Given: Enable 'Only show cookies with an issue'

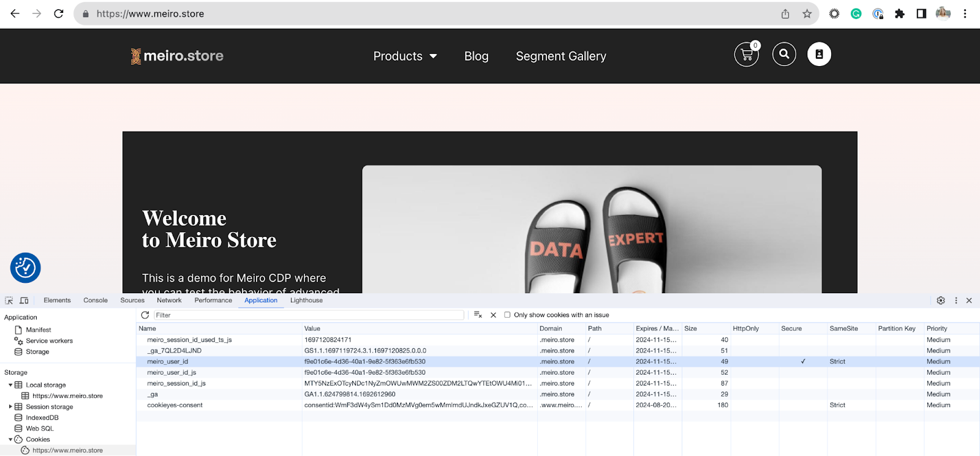Looking at the screenshot, I should (507, 315).
